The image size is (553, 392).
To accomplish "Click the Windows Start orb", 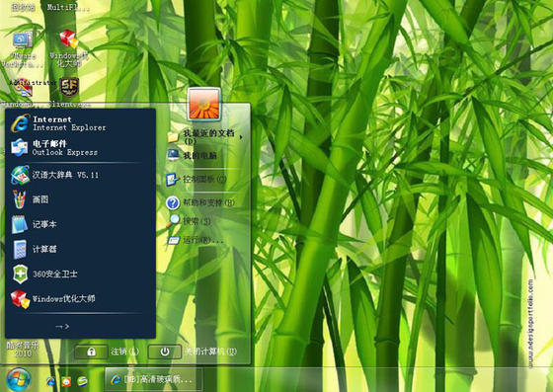I will pos(19,380).
